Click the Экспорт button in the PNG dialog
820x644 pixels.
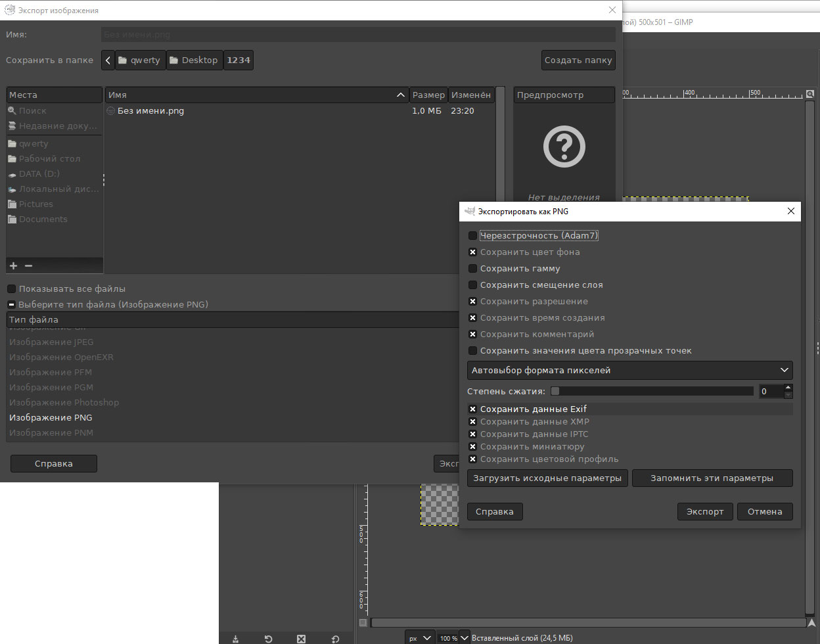[705, 512]
